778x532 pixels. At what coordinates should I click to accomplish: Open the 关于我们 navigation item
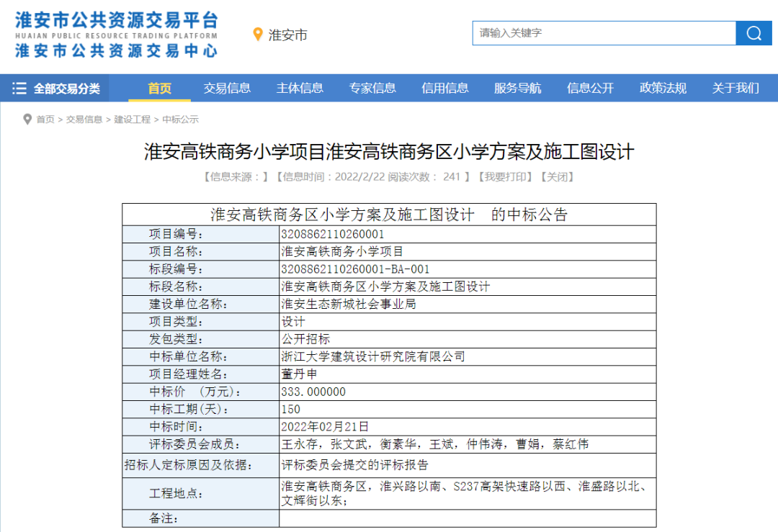[735, 89]
